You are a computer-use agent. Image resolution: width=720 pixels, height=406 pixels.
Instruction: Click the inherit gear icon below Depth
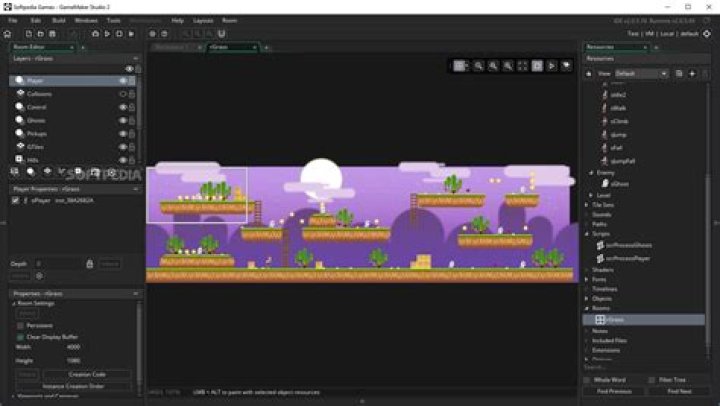(x=40, y=276)
